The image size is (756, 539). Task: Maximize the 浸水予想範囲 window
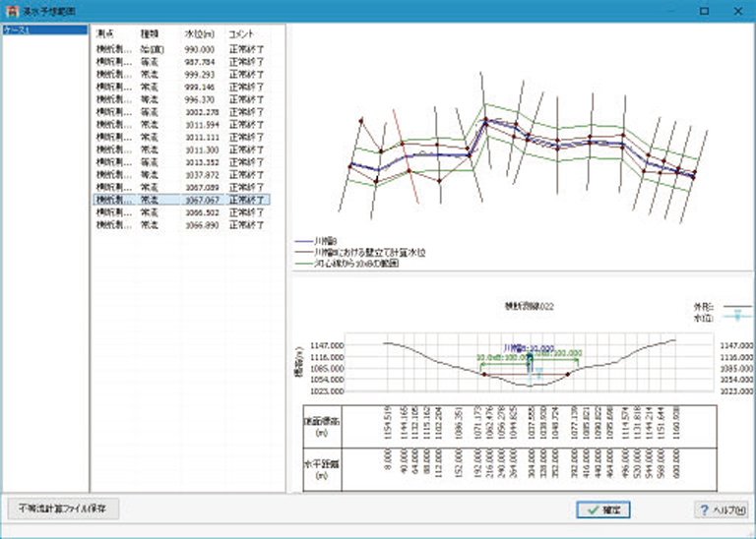coord(704,11)
